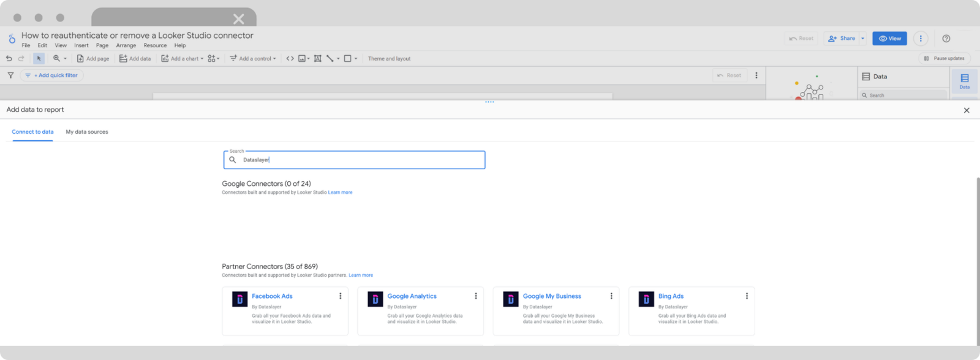Open the Resource menu
The image size is (980, 360).
click(x=155, y=45)
